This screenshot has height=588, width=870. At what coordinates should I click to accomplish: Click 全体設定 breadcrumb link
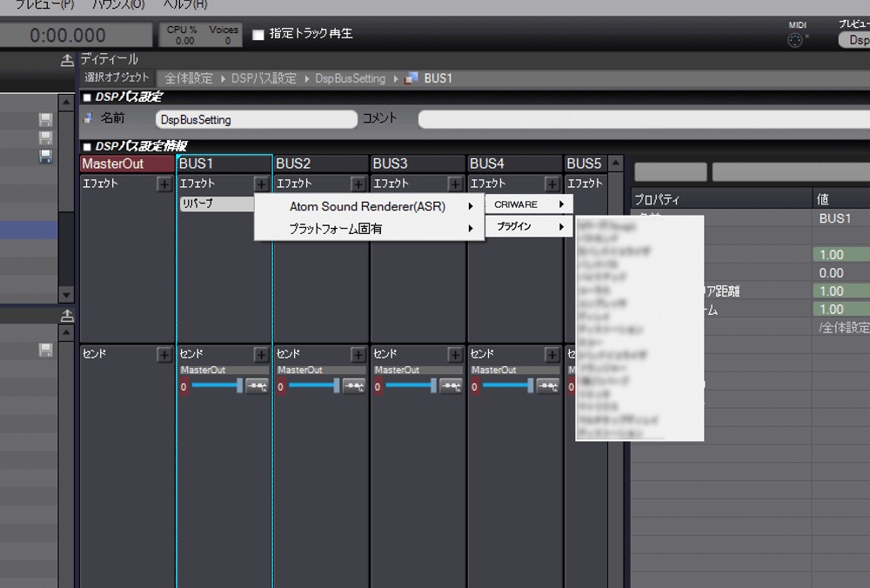pyautogui.click(x=189, y=78)
